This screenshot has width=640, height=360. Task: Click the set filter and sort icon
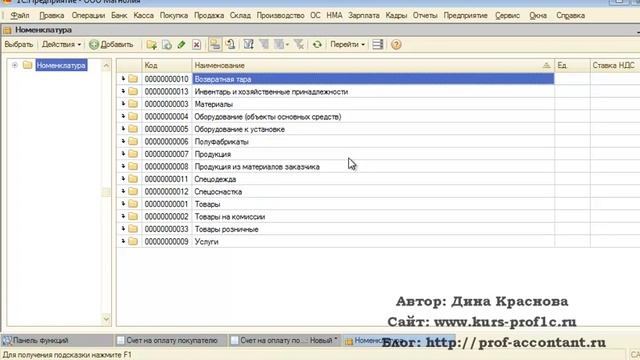[x=249, y=44]
